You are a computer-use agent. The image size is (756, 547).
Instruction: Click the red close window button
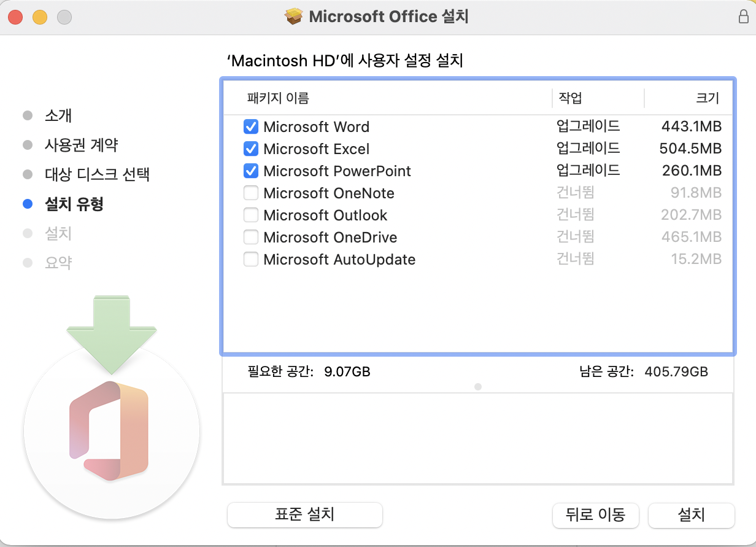click(x=15, y=17)
